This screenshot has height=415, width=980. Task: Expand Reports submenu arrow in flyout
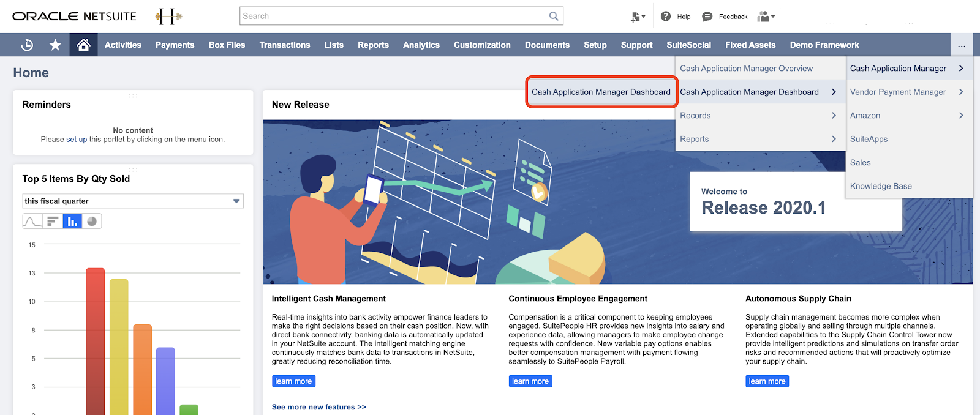click(834, 139)
